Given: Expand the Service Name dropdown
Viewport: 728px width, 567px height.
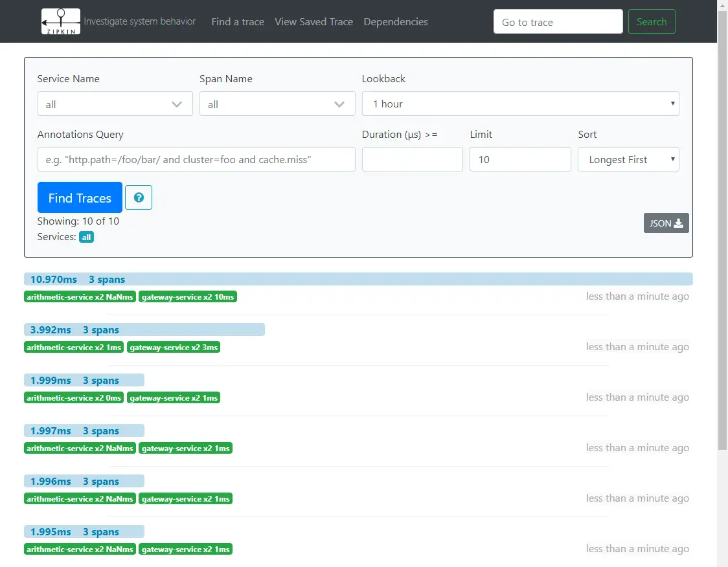Looking at the screenshot, I should pos(115,104).
